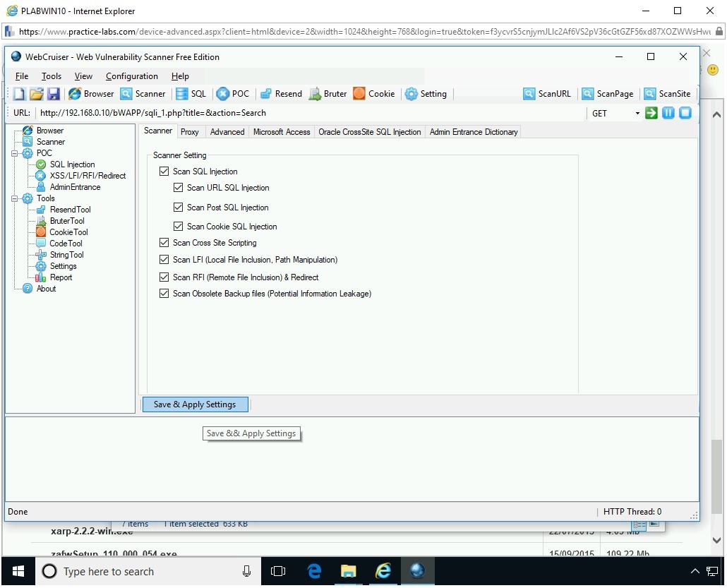Click the Open folder toolbar icon
Viewport: 727px width, 588px height.
click(36, 94)
